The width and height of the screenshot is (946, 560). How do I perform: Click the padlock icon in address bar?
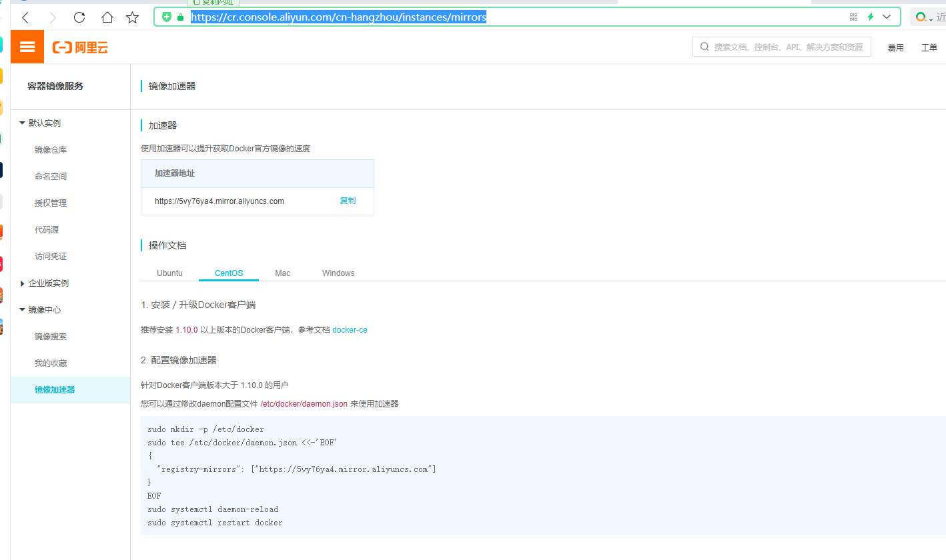pyautogui.click(x=180, y=17)
